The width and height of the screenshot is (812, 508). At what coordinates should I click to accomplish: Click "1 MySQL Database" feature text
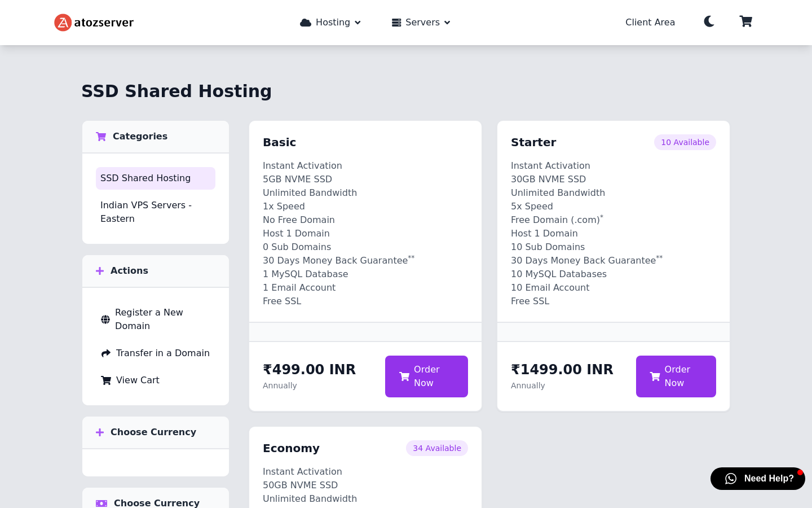point(306,274)
